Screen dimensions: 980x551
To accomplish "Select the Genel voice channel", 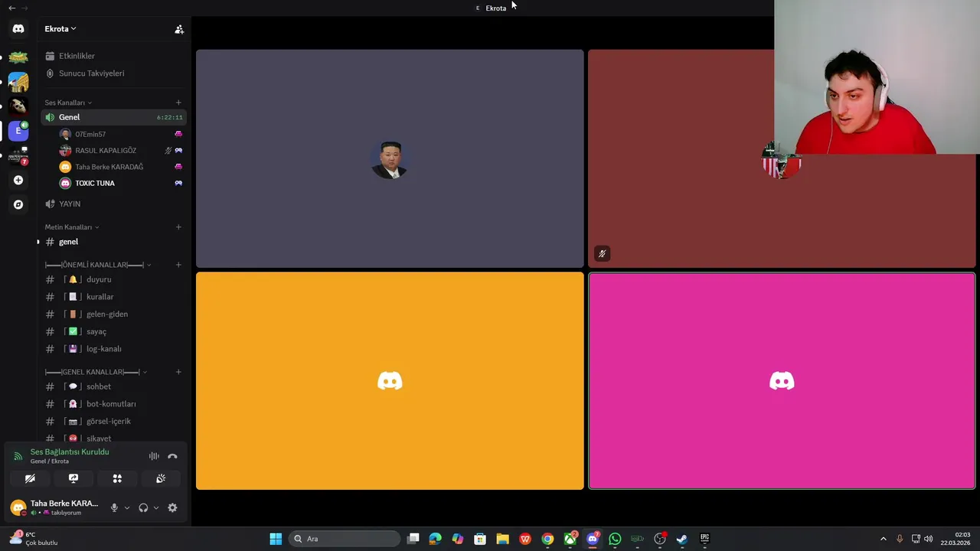I will [113, 117].
